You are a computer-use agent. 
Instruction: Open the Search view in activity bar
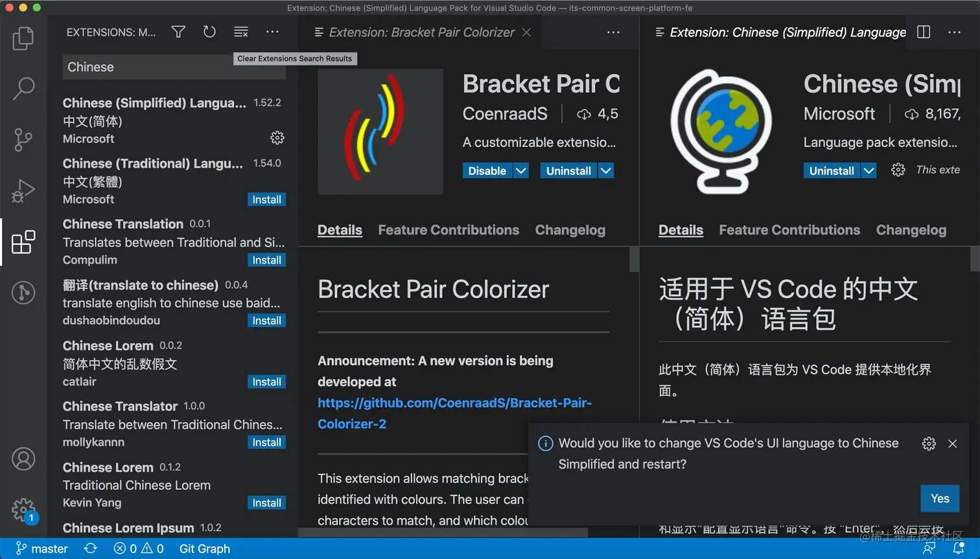23,89
